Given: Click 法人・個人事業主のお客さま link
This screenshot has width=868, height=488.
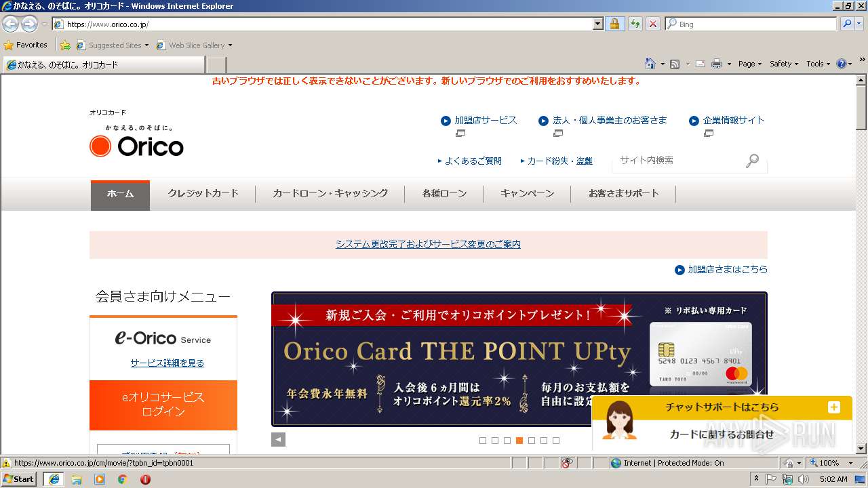Looking at the screenshot, I should [x=610, y=120].
